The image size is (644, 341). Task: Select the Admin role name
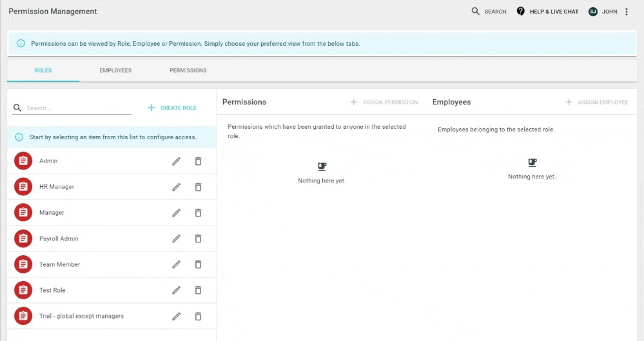[x=48, y=161]
